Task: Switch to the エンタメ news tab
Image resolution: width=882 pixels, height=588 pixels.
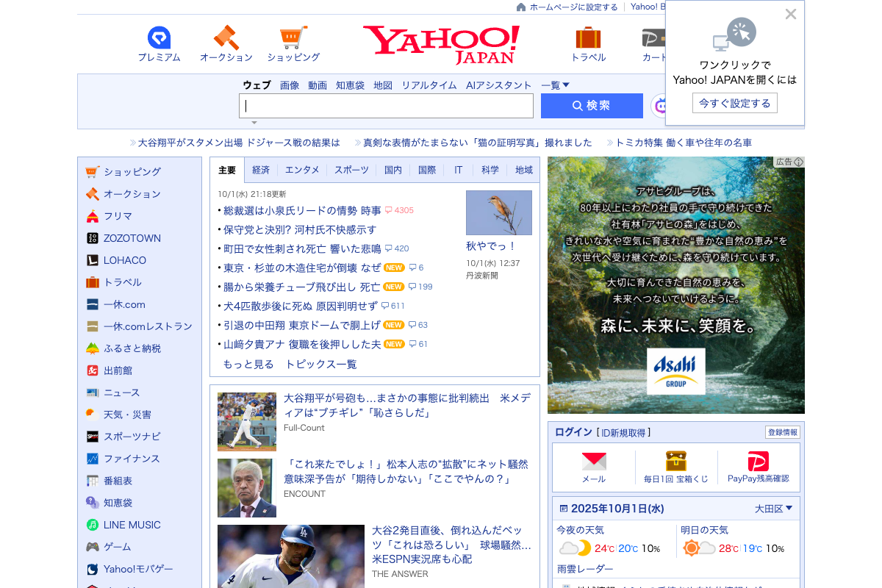Action: coord(302,170)
